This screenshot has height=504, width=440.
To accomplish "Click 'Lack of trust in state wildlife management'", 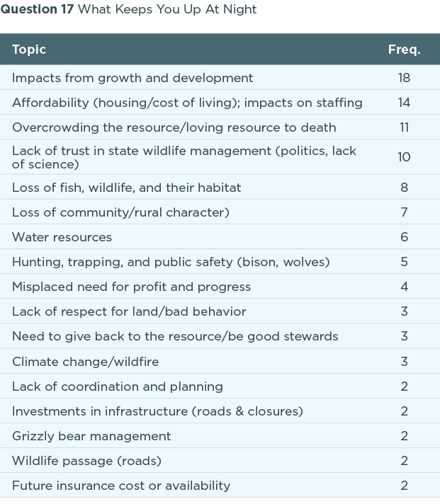I will [x=184, y=157].
